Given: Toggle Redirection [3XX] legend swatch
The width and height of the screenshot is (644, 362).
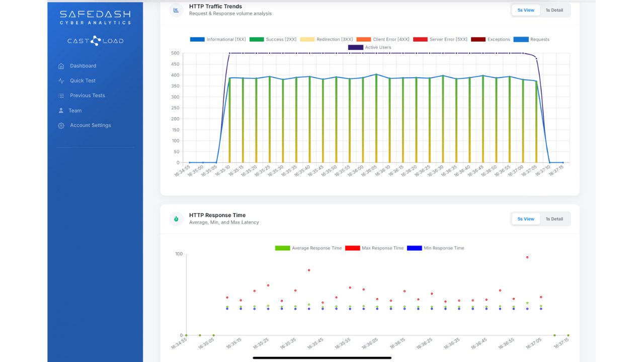Looking at the screenshot, I should pyautogui.click(x=307, y=39).
